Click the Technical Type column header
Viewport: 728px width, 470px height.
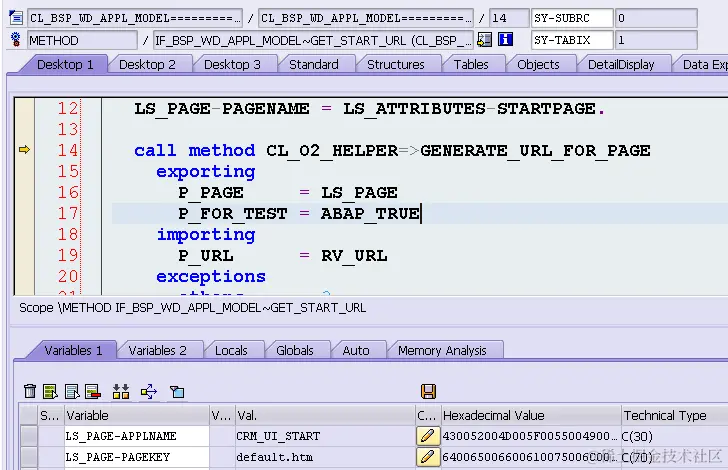tap(675, 415)
